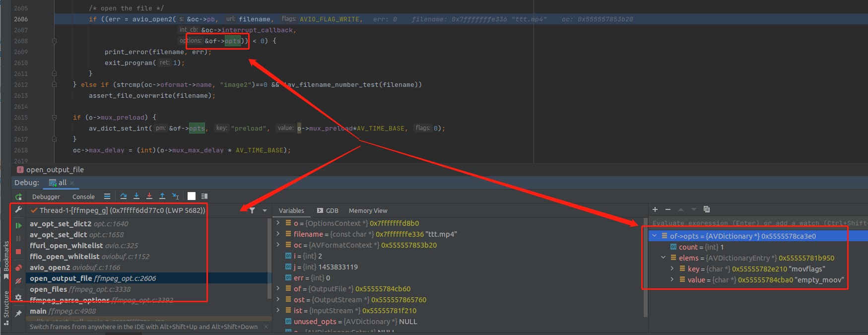Add a new watch with plus icon
The height and width of the screenshot is (335, 868).
[655, 209]
